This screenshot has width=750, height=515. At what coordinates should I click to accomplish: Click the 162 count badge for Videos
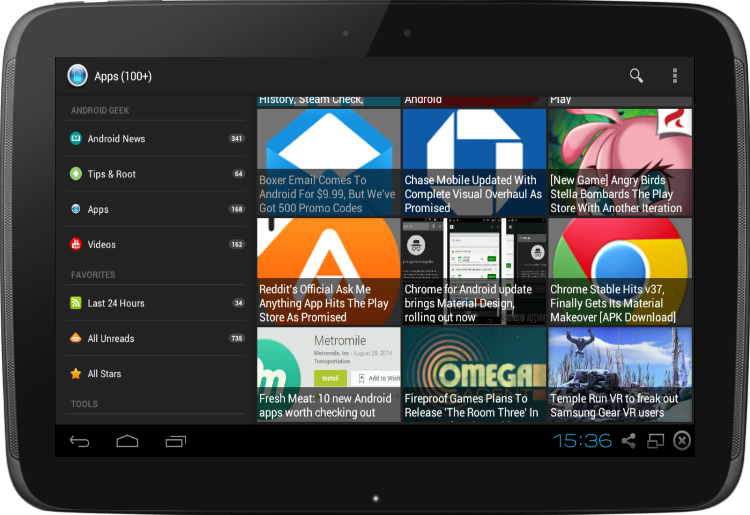pos(237,244)
